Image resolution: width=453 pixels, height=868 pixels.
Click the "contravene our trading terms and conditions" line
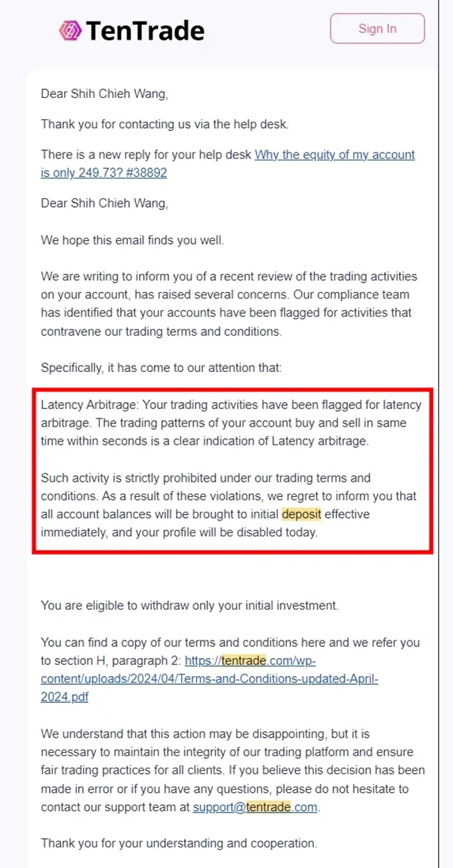(x=161, y=332)
